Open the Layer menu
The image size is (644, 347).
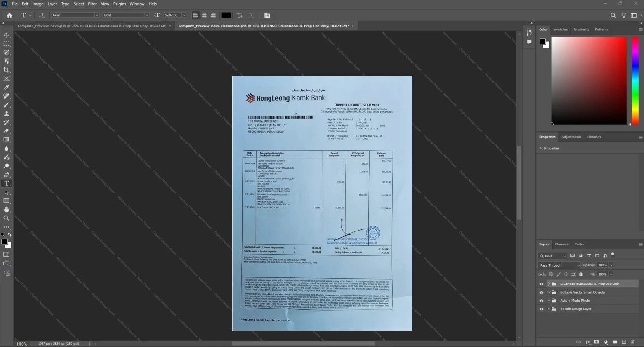point(52,4)
